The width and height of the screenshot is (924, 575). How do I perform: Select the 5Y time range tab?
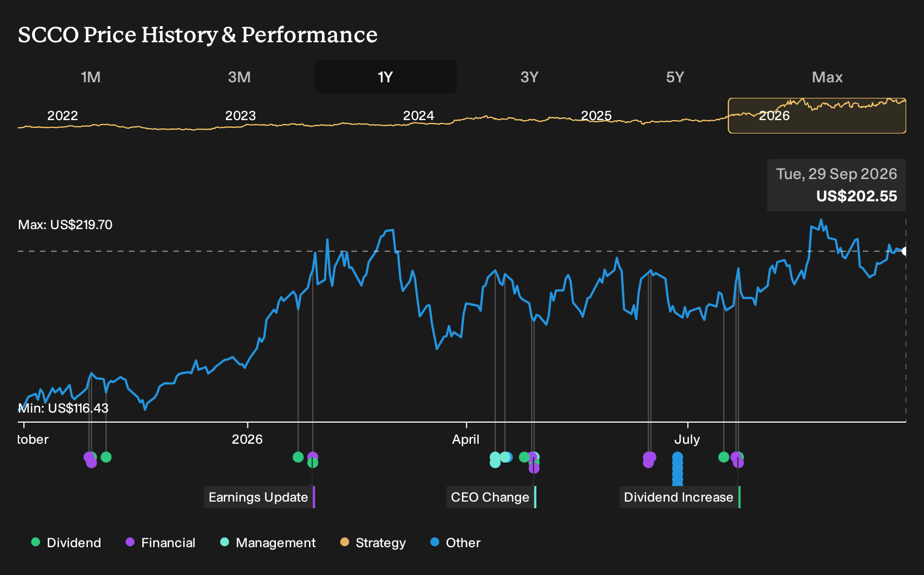click(x=675, y=77)
